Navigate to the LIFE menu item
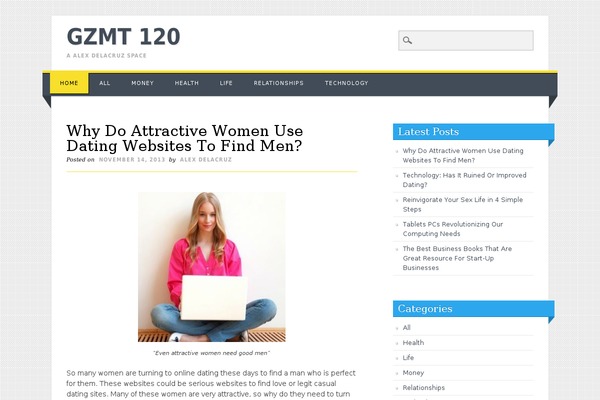The width and height of the screenshot is (600, 400). 226,83
